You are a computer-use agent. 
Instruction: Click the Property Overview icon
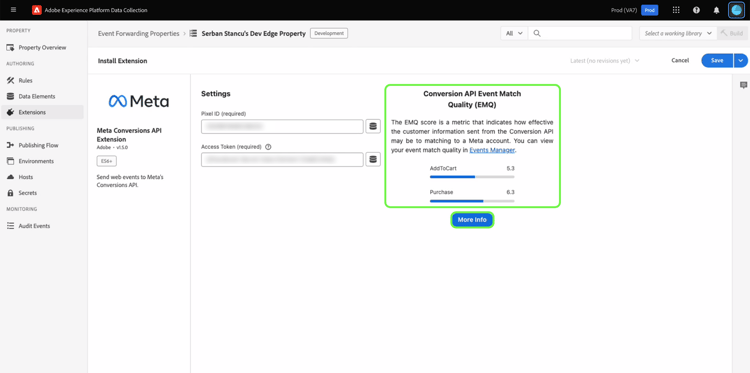click(x=10, y=47)
